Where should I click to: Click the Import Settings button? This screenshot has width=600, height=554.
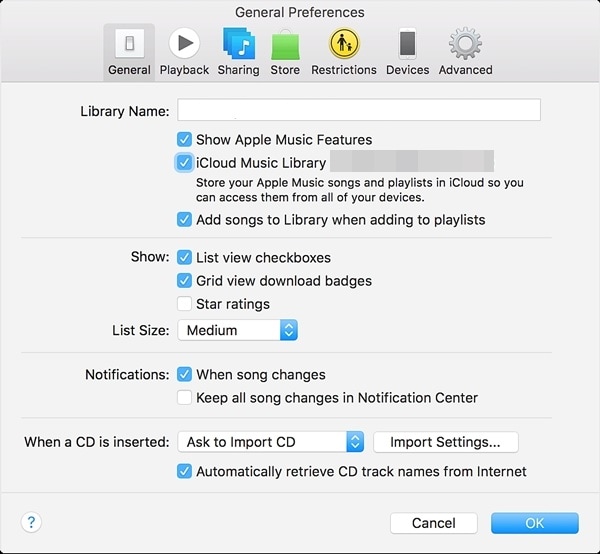click(x=446, y=442)
